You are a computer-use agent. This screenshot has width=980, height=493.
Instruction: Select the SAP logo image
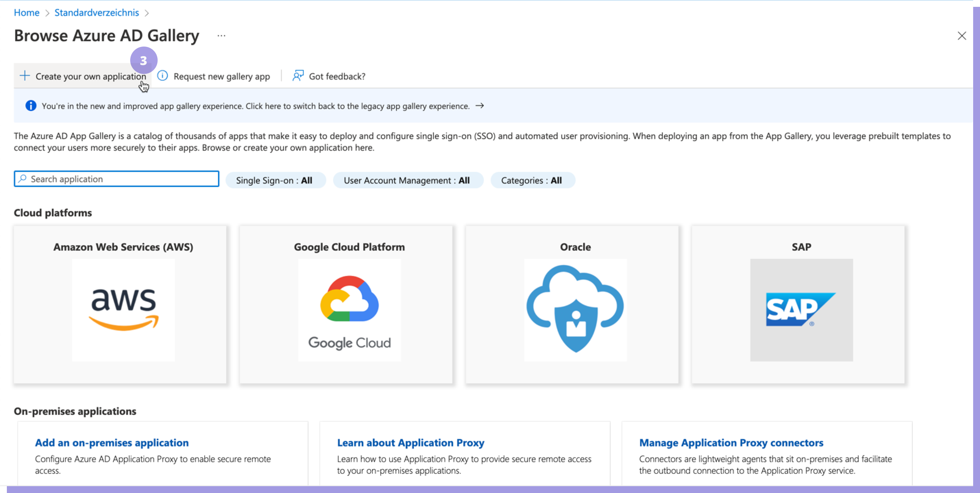801,310
